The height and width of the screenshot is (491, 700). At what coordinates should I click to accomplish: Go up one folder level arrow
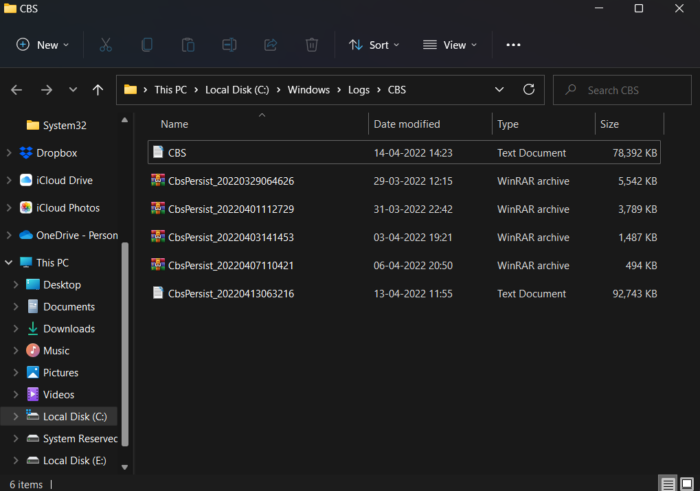click(97, 90)
